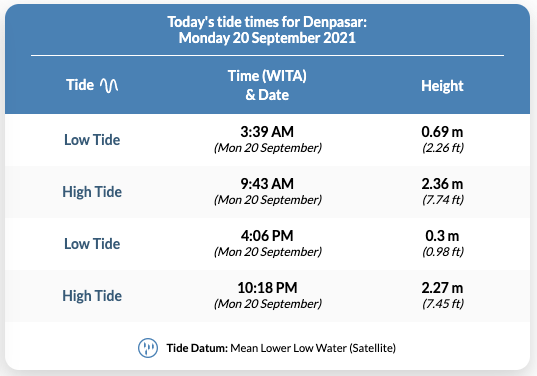Screen dimensions: 537x376
Task: Click the 0.3 m height value
Action: pos(442,236)
